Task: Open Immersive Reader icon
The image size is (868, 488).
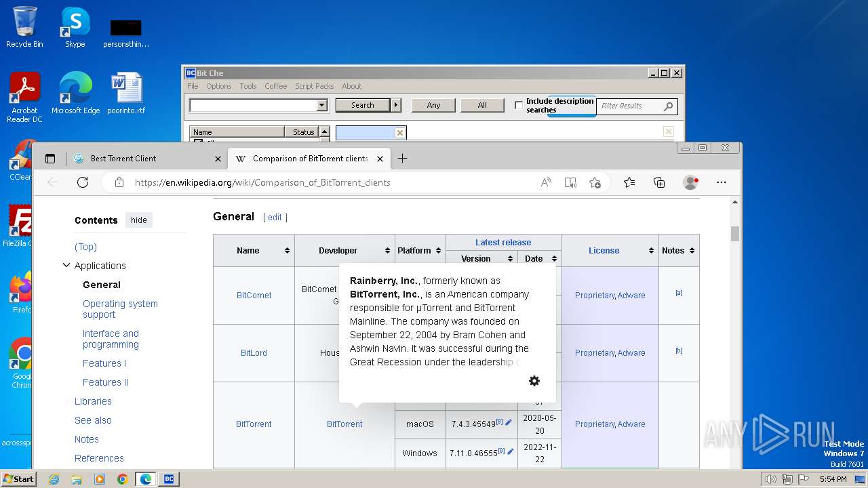Action: point(570,182)
